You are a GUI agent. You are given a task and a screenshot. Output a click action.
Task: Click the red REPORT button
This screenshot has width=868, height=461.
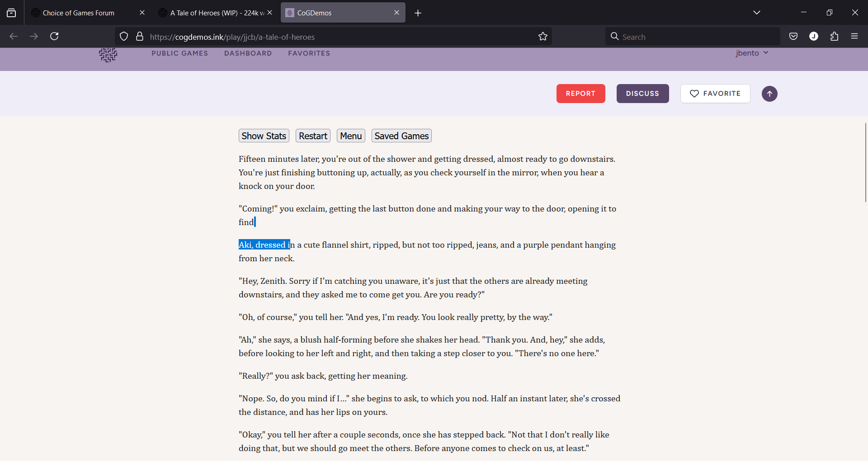(580, 94)
